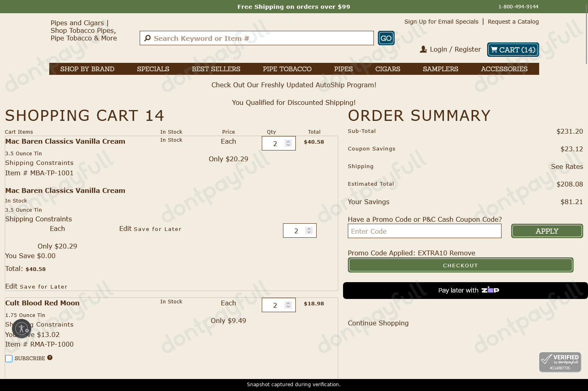Image resolution: width=588 pixels, height=391 pixels.
Task: Adjust quantity stepper beside Edit Save for Later
Action: (x=309, y=231)
